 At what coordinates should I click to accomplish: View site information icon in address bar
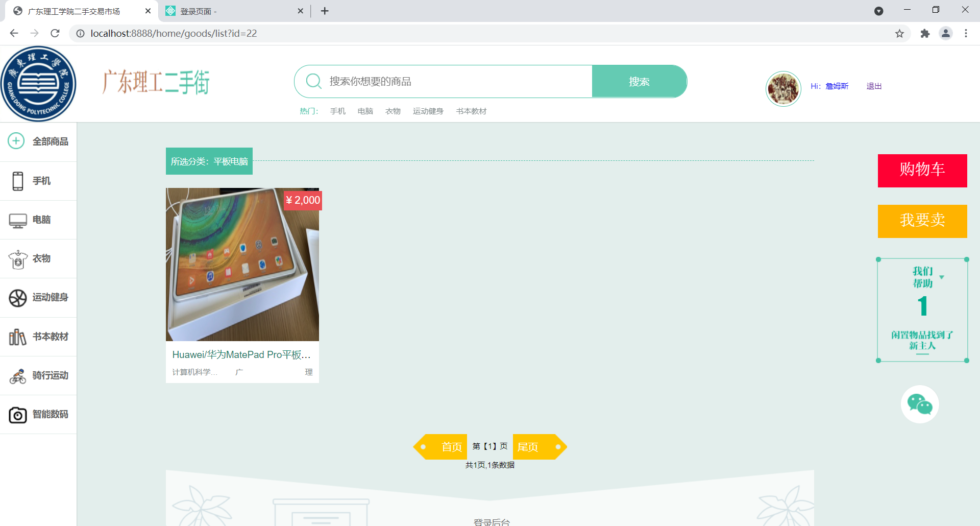tap(80, 33)
